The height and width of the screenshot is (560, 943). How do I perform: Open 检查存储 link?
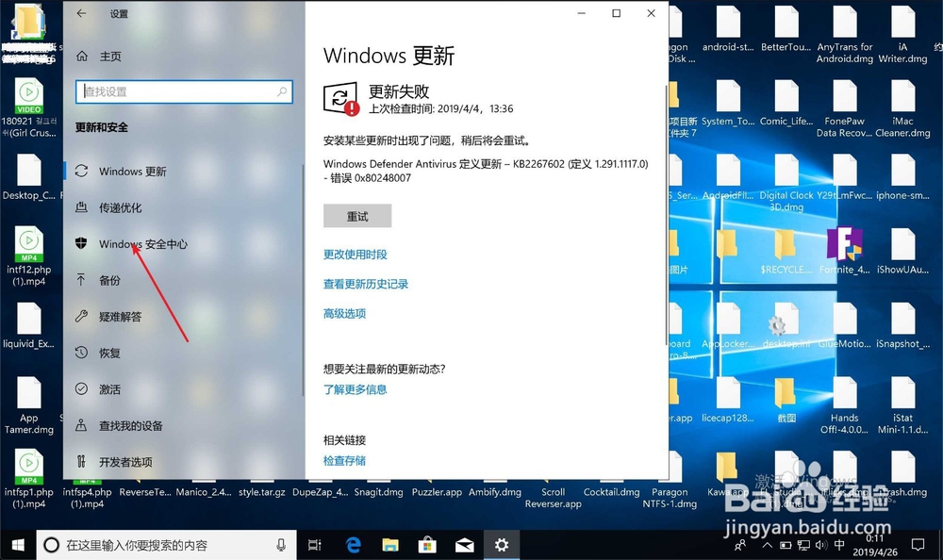[344, 461]
